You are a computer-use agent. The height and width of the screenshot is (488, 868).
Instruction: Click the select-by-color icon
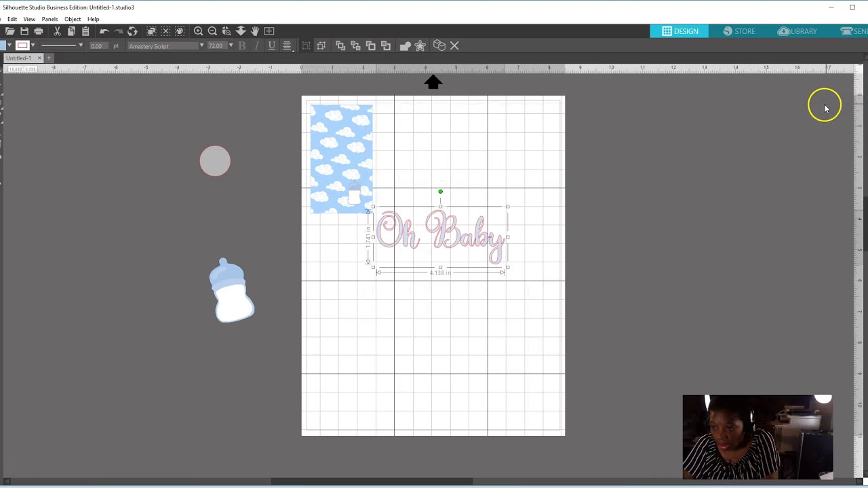pos(180,31)
